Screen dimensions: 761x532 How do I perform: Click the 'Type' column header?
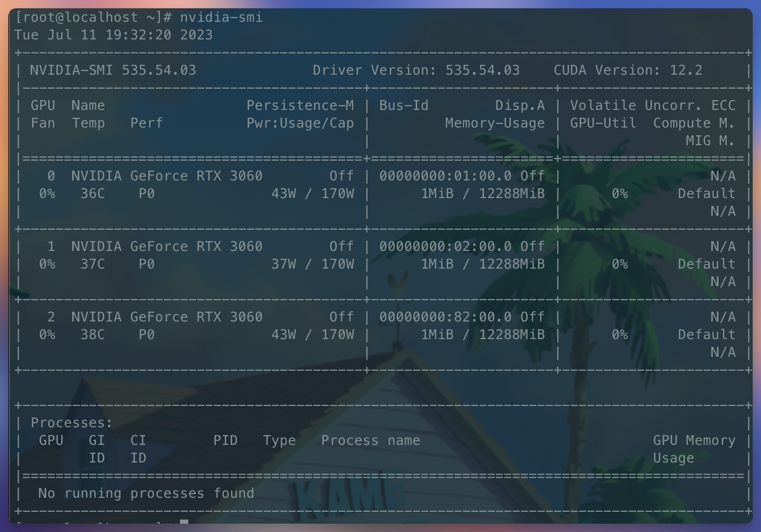[280, 440]
